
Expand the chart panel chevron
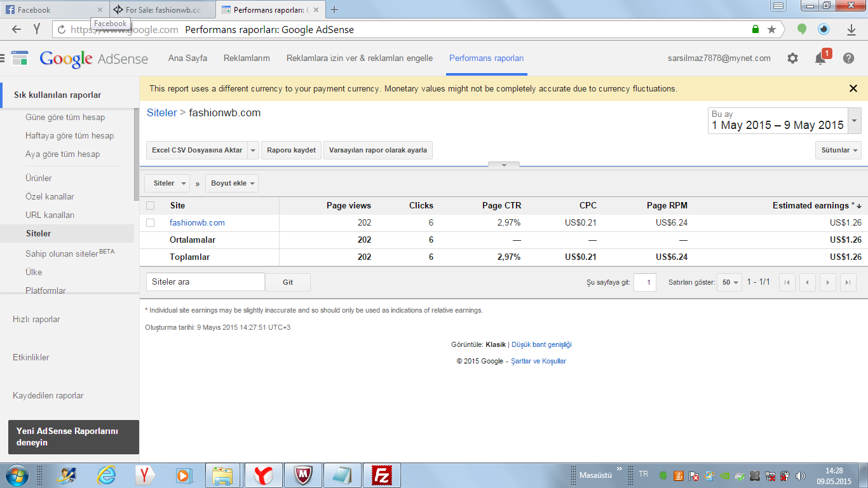point(504,165)
